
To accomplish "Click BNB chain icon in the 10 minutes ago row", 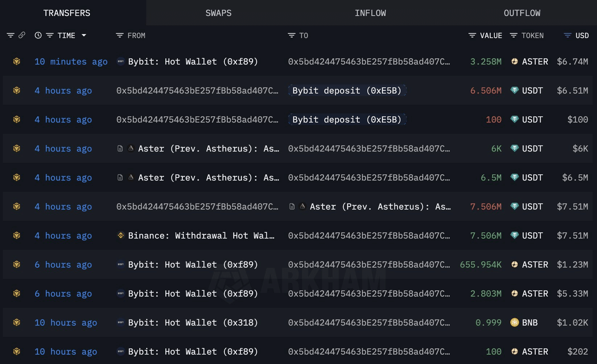I will click(x=17, y=61).
